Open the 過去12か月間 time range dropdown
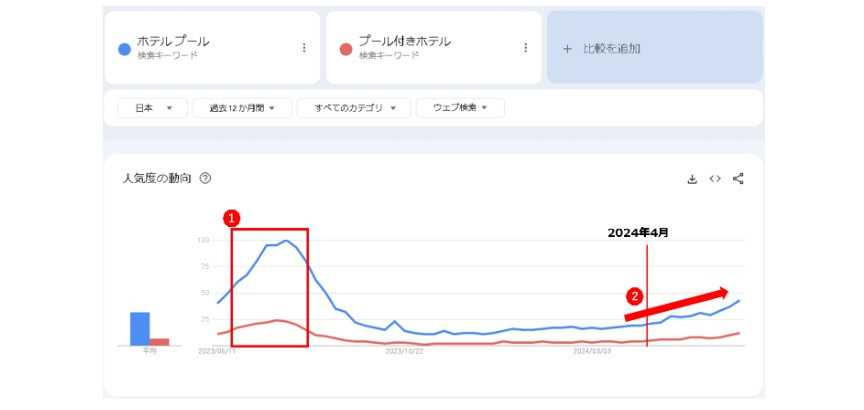The width and height of the screenshot is (864, 410). (242, 108)
